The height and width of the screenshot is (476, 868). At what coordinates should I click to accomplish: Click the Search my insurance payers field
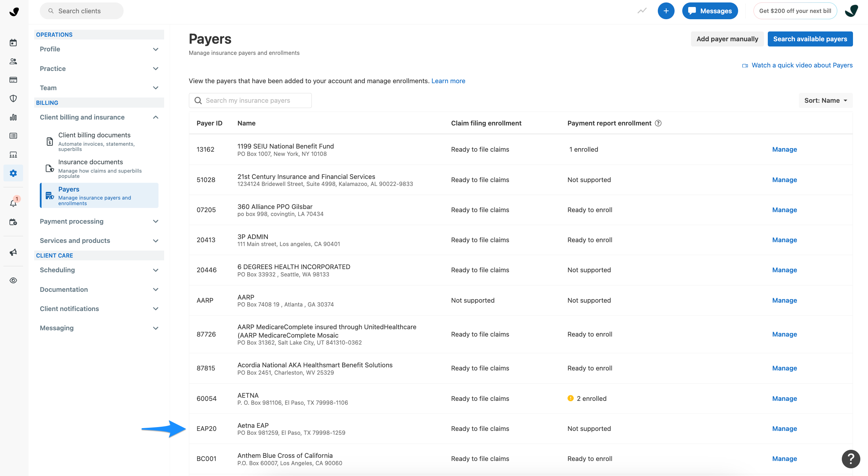(x=250, y=101)
